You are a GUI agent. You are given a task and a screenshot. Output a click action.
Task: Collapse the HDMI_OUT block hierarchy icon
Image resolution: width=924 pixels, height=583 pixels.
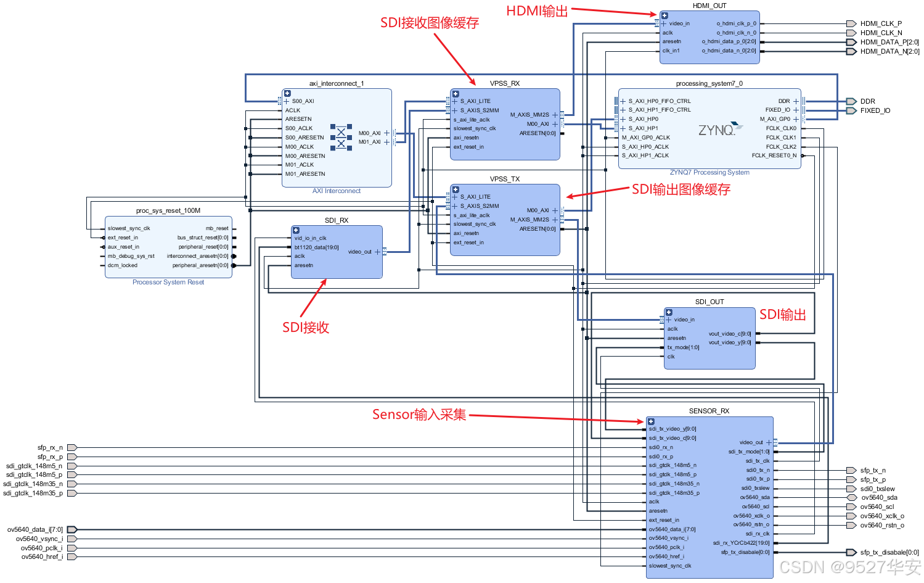[664, 15]
